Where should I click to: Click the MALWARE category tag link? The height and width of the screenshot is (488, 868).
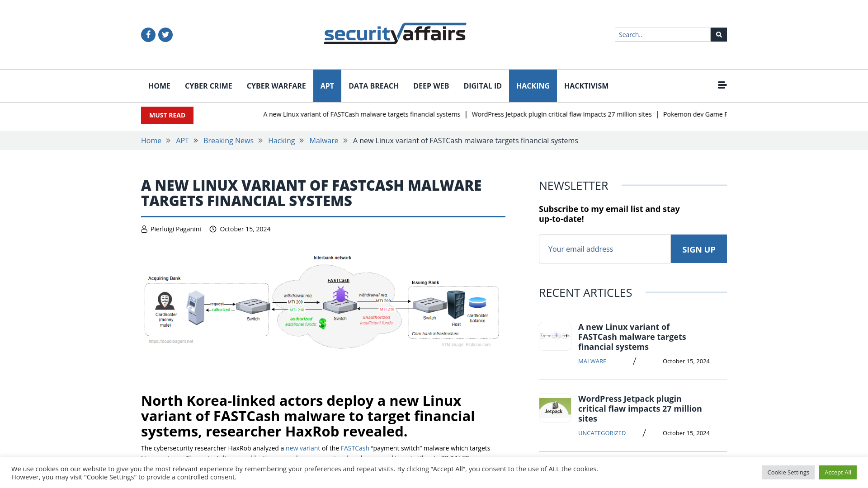point(592,361)
